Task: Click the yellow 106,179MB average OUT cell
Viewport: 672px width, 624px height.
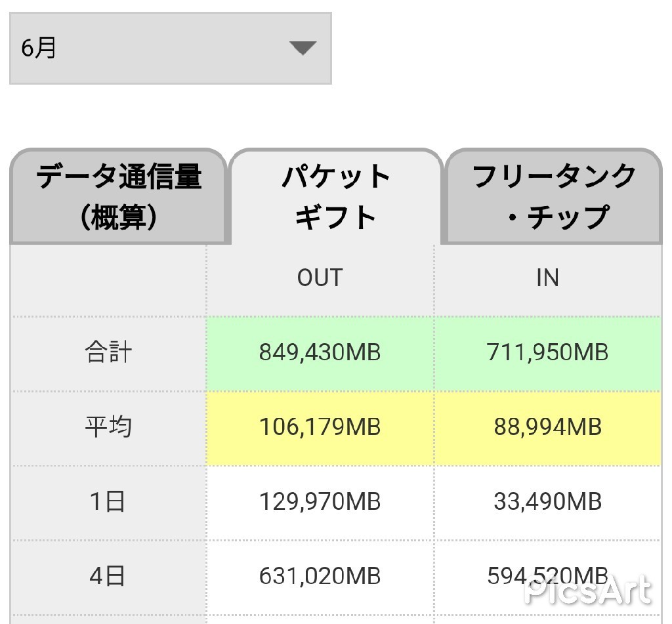Action: 320,428
